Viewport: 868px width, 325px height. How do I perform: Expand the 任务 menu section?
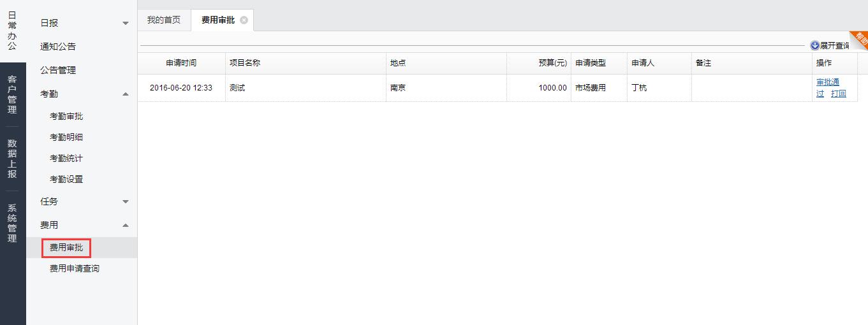pyautogui.click(x=126, y=202)
